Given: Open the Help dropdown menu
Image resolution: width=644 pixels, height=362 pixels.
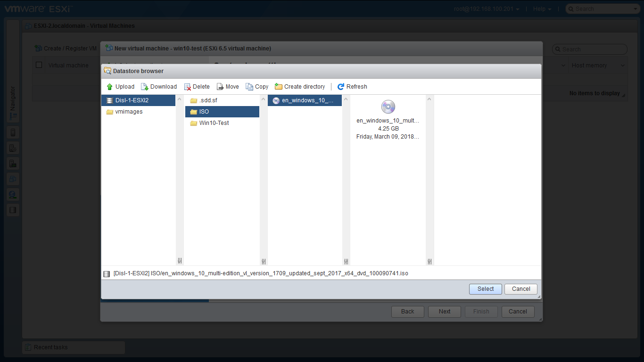Looking at the screenshot, I should point(542,9).
